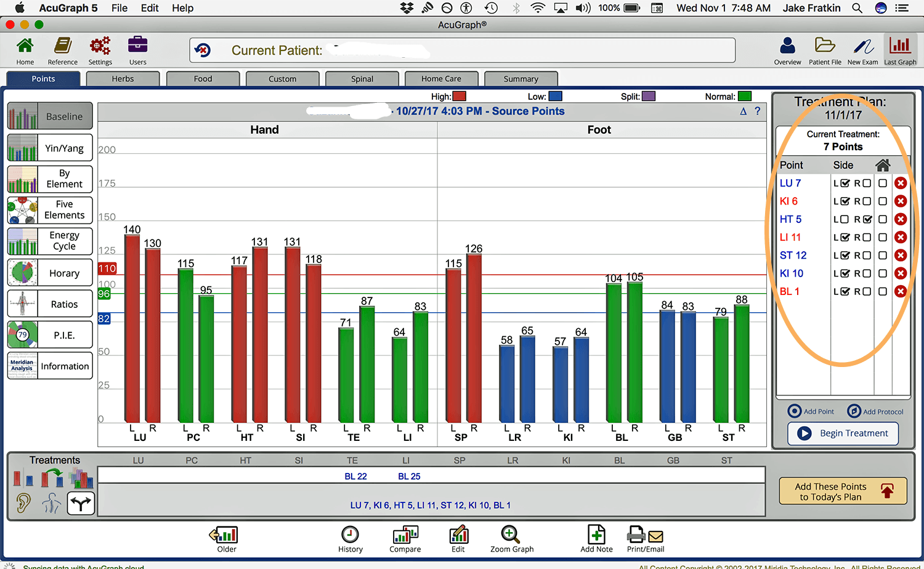Viewport: 924px width, 569px height.
Task: Click Begin Treatment
Action: (x=843, y=434)
